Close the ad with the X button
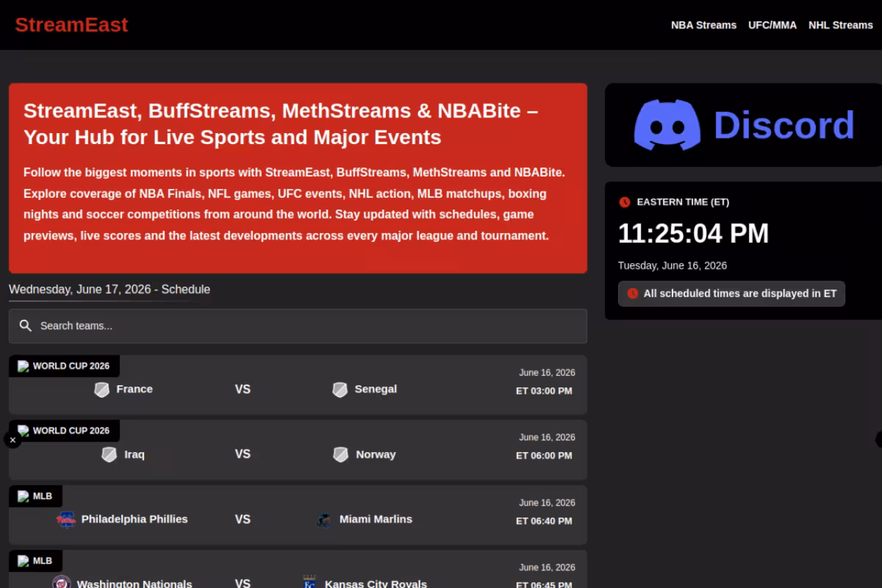This screenshot has width=882, height=588. (x=12, y=440)
